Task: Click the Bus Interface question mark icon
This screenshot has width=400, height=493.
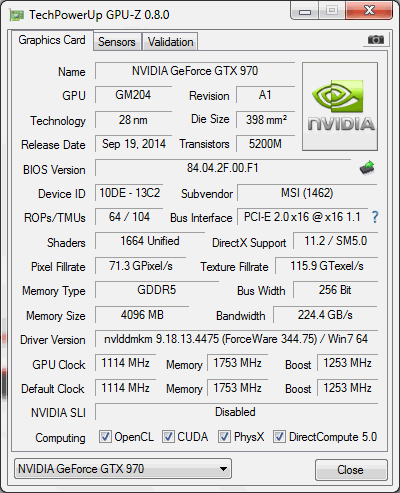Action: click(x=375, y=217)
